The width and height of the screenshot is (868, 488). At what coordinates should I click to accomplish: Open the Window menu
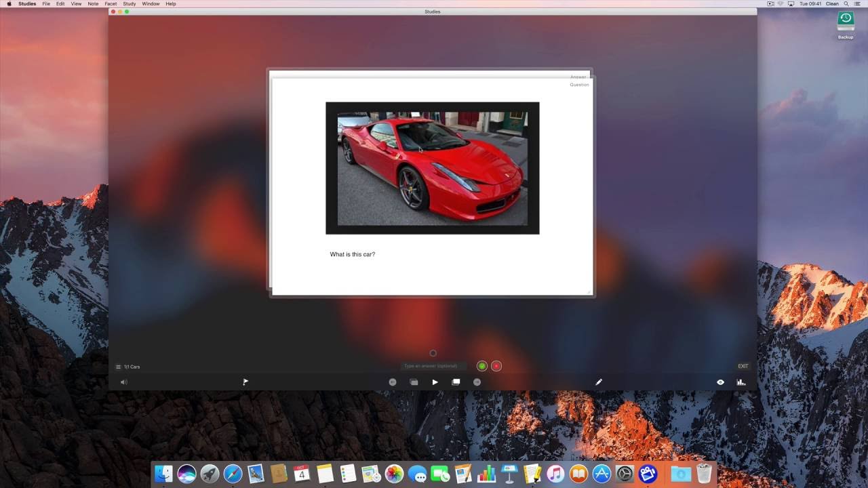tap(151, 4)
